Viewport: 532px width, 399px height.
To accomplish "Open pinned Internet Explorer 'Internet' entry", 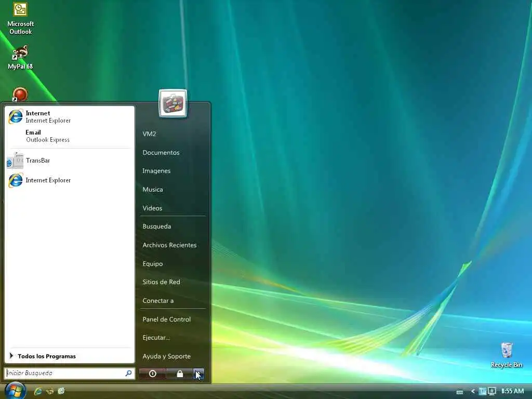I will click(x=70, y=117).
